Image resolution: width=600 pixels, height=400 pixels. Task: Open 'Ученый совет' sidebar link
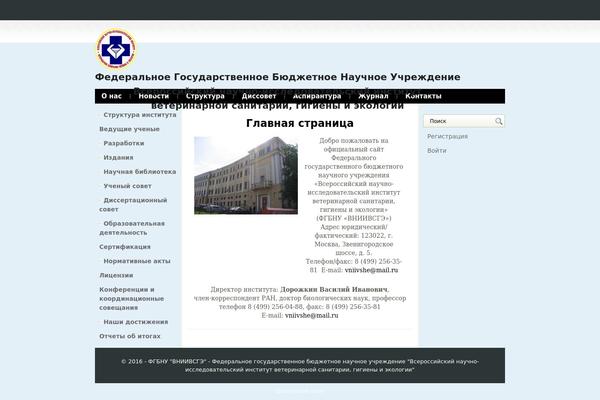coord(127,186)
